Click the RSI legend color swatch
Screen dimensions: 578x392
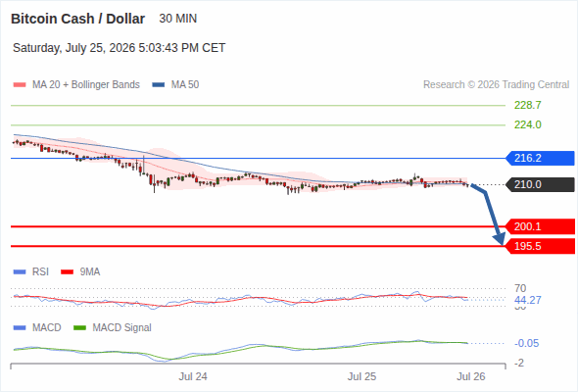click(20, 272)
